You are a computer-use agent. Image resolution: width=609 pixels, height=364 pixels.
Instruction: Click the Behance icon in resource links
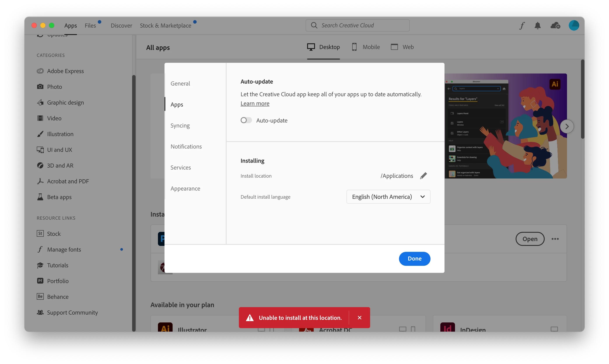click(40, 297)
